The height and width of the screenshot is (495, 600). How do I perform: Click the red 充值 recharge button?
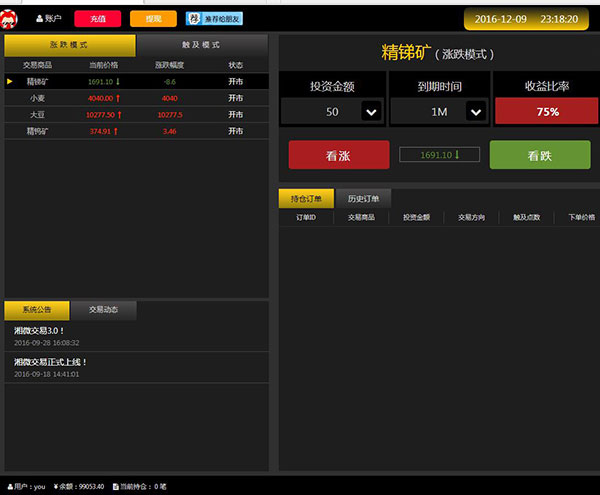[x=98, y=19]
